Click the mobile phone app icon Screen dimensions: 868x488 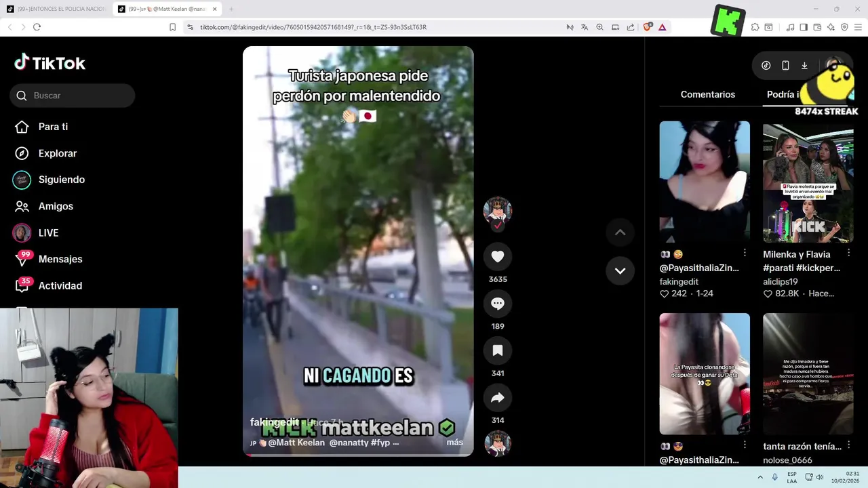tap(785, 66)
